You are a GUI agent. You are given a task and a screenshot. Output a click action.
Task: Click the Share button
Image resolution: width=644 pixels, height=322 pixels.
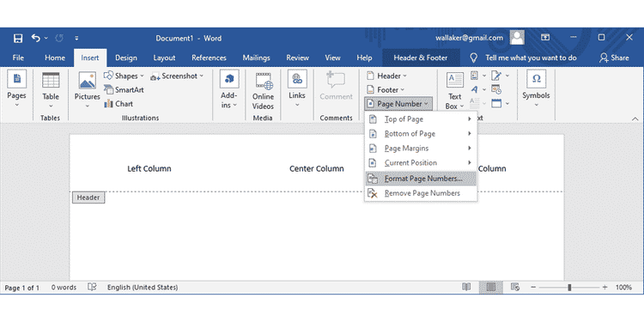tap(614, 58)
